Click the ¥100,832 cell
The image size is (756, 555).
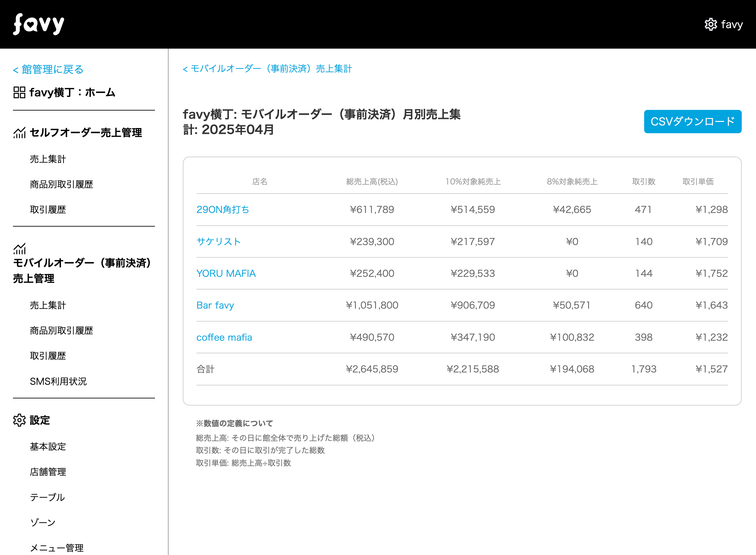(x=572, y=337)
